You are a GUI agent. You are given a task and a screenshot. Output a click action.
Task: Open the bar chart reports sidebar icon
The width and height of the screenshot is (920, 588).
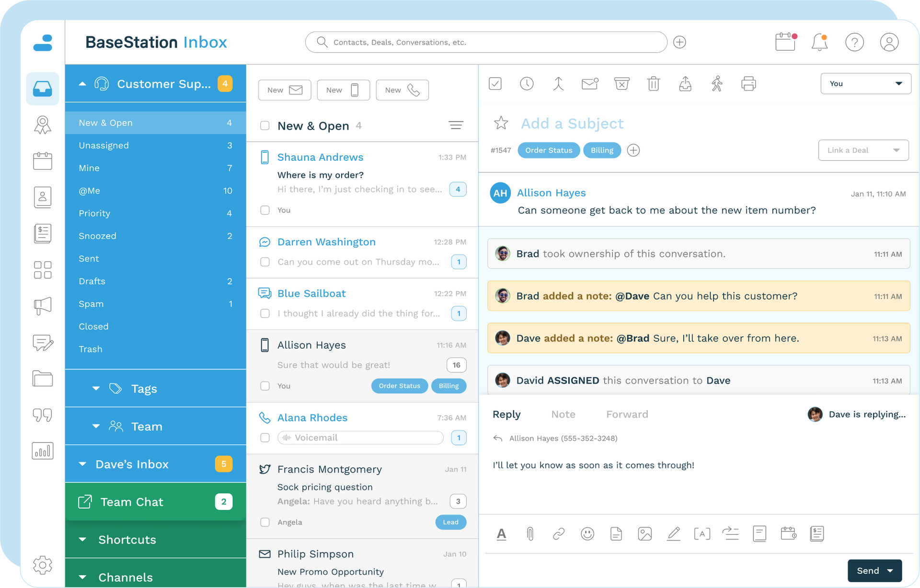[43, 451]
